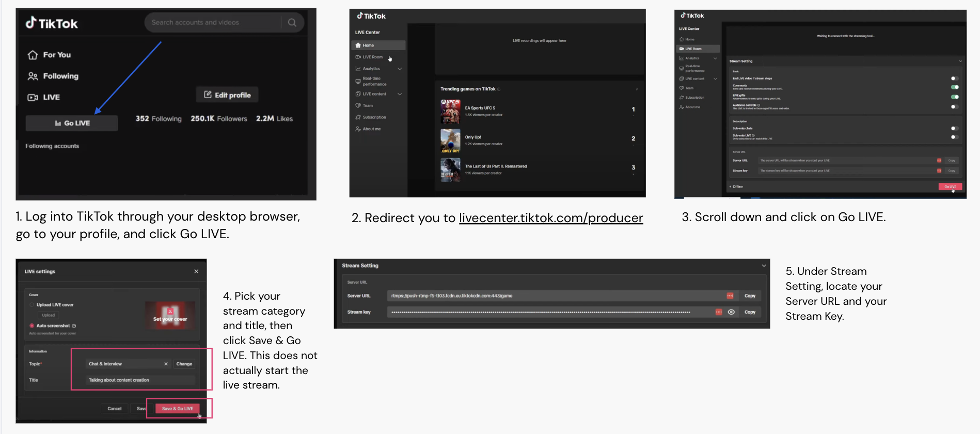Collapse the Stream Setting panel in step 5
The height and width of the screenshot is (434, 980).
point(764,266)
